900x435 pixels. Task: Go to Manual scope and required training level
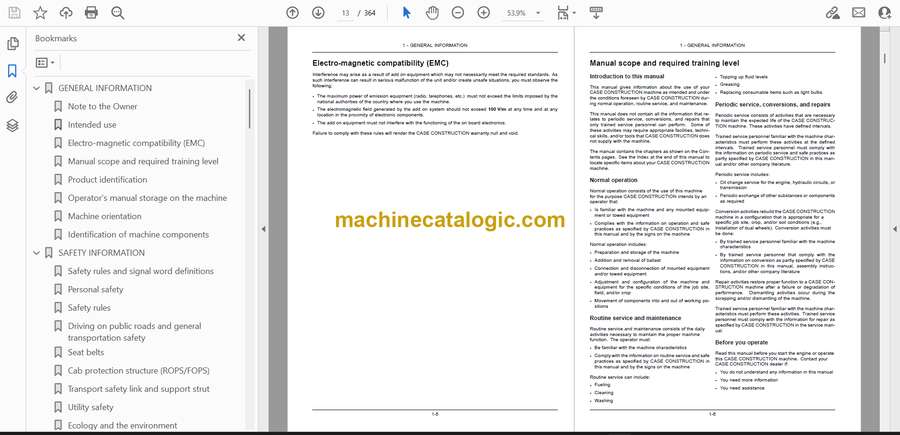point(143,162)
